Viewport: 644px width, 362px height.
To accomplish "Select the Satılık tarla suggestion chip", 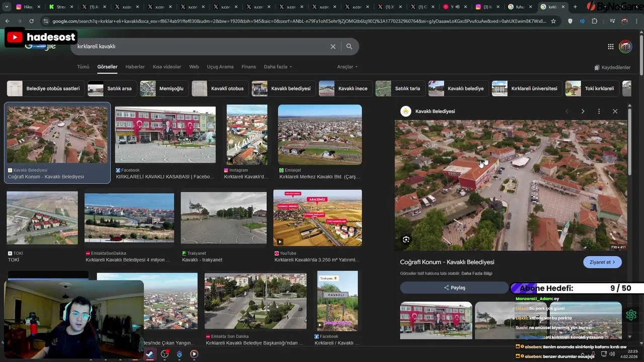I will click(x=400, y=88).
